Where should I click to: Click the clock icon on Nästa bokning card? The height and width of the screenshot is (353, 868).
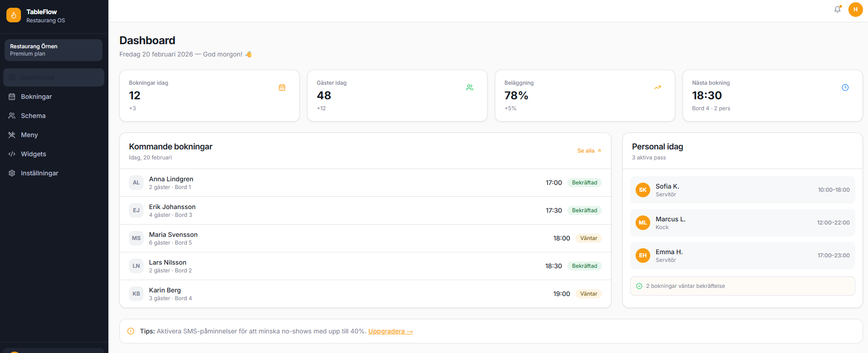coord(845,87)
